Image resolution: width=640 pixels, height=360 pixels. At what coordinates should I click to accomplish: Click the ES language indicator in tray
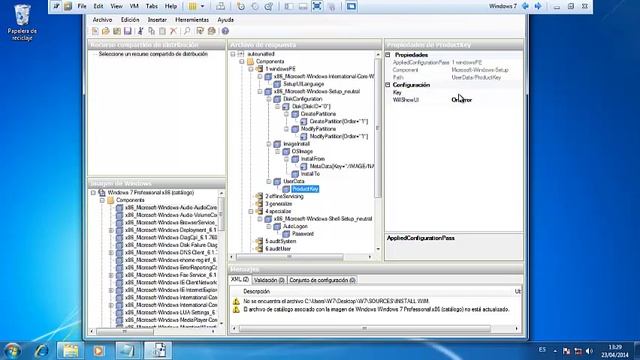click(542, 350)
